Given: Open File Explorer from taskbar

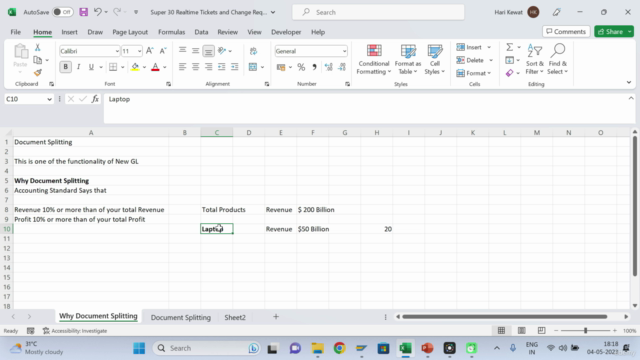Looking at the screenshot, I should click(x=318, y=348).
